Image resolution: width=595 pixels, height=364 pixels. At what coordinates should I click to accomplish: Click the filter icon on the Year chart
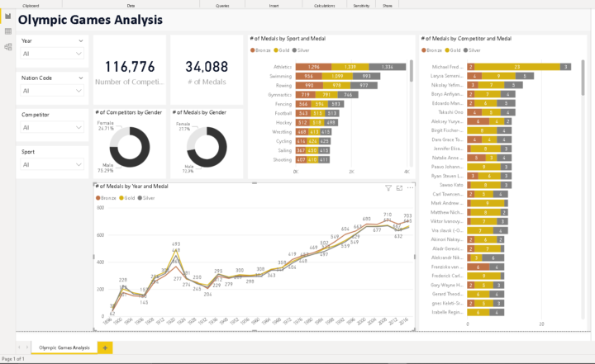[x=388, y=188]
